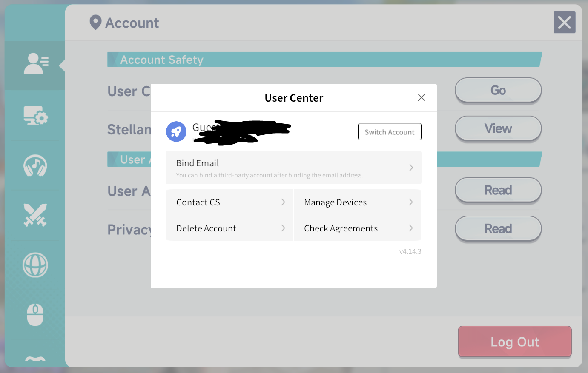This screenshot has height=373, width=588.
Task: Open Manage Devices
Action: click(358, 202)
